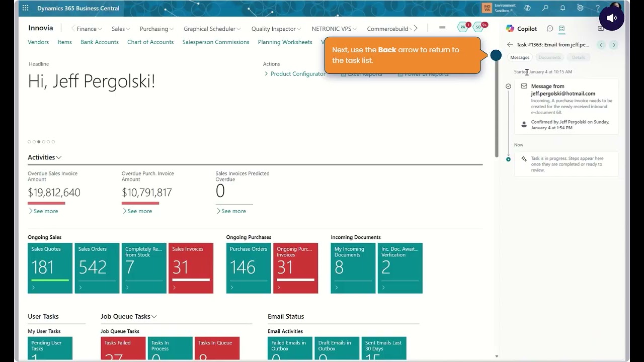Viewport: 644px width, 362px height.
Task: Open Copilot from the top header bar
Action: point(527,8)
